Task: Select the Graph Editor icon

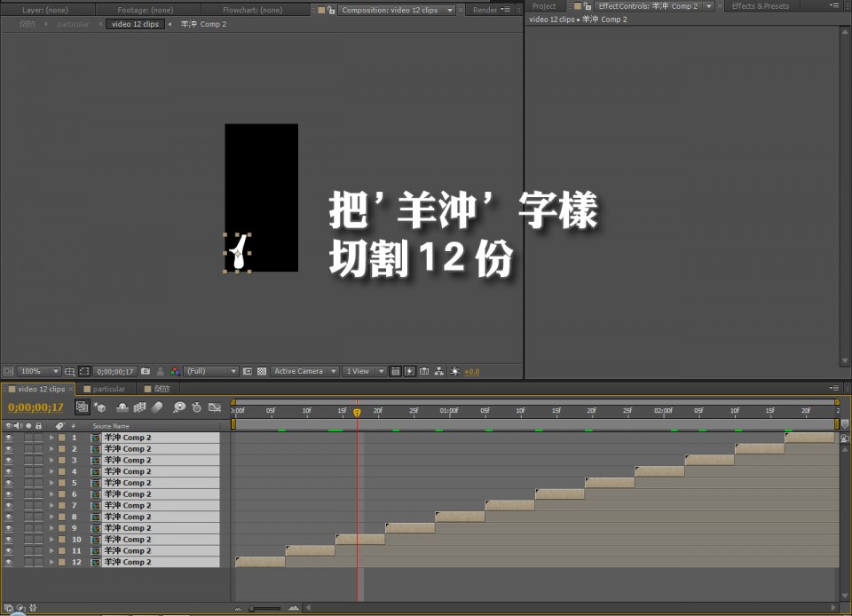Action: point(214,409)
